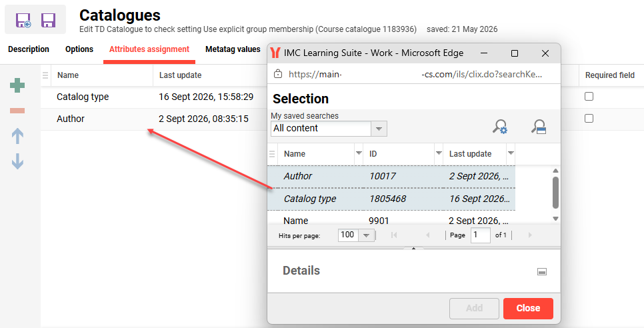The height and width of the screenshot is (328, 644).
Task: Open the My saved searches dropdown
Action: tap(379, 129)
